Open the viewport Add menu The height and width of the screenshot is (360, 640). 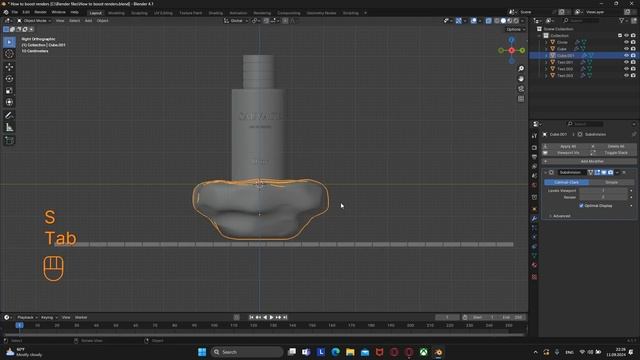(x=88, y=21)
